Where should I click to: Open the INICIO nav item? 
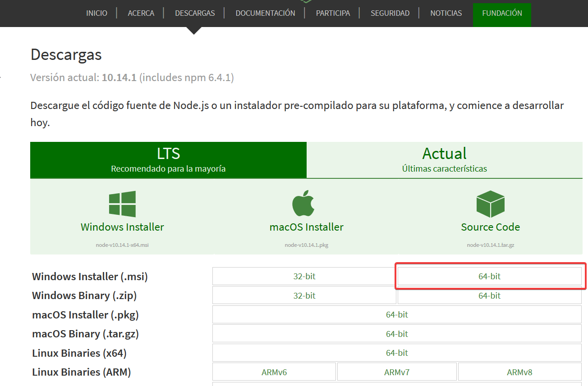[x=97, y=13]
